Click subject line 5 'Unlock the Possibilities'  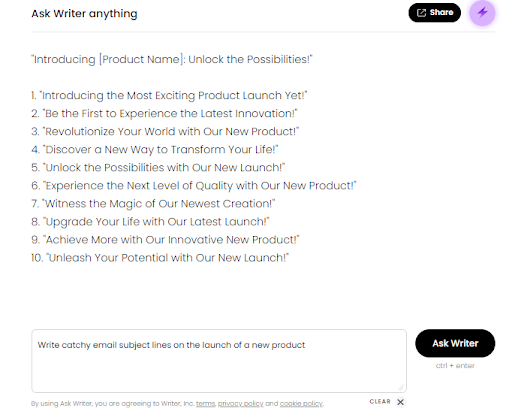[158, 167]
